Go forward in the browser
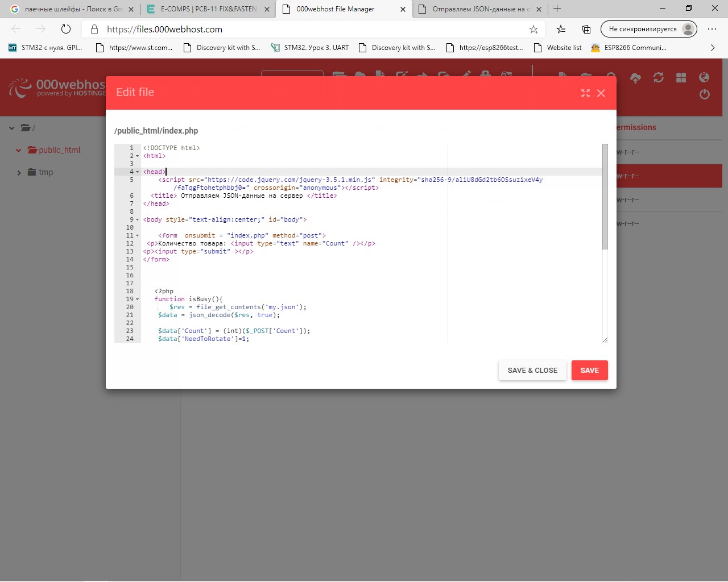The width and height of the screenshot is (728, 582). pyautogui.click(x=40, y=29)
